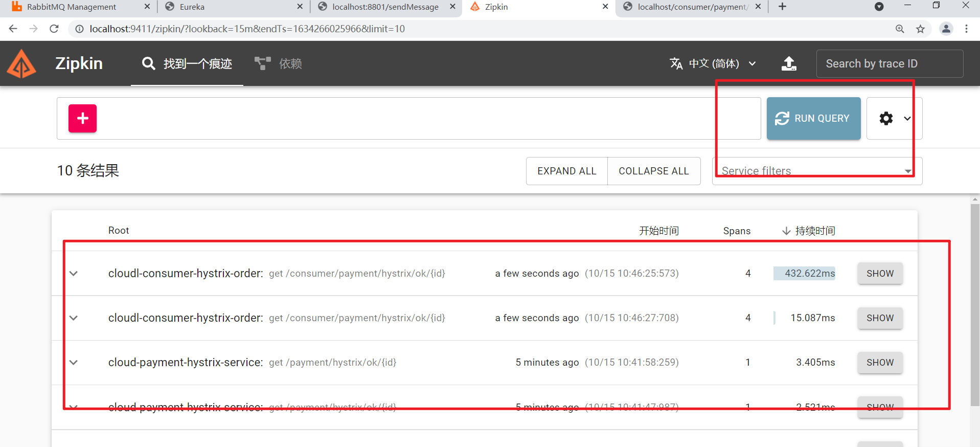The width and height of the screenshot is (980, 447).
Task: Open the Service filters dropdown
Action: click(817, 171)
